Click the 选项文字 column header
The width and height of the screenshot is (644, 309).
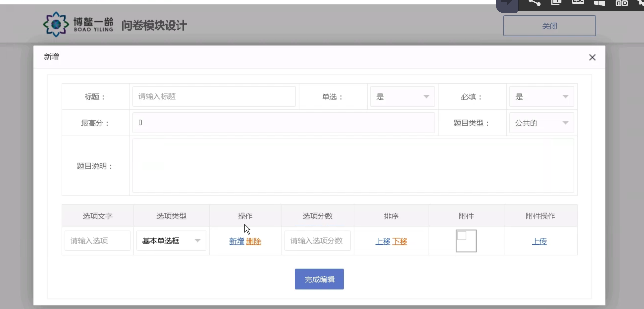pyautogui.click(x=98, y=216)
